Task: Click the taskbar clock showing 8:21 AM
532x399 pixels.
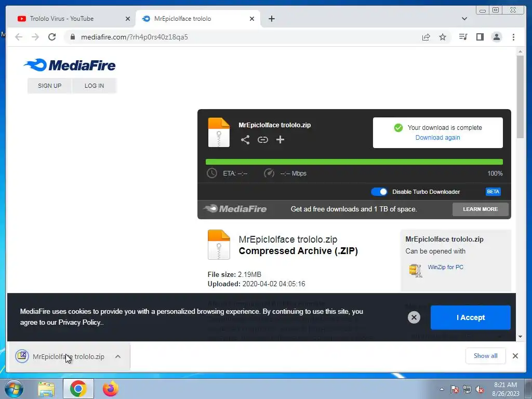Action: pos(505,389)
